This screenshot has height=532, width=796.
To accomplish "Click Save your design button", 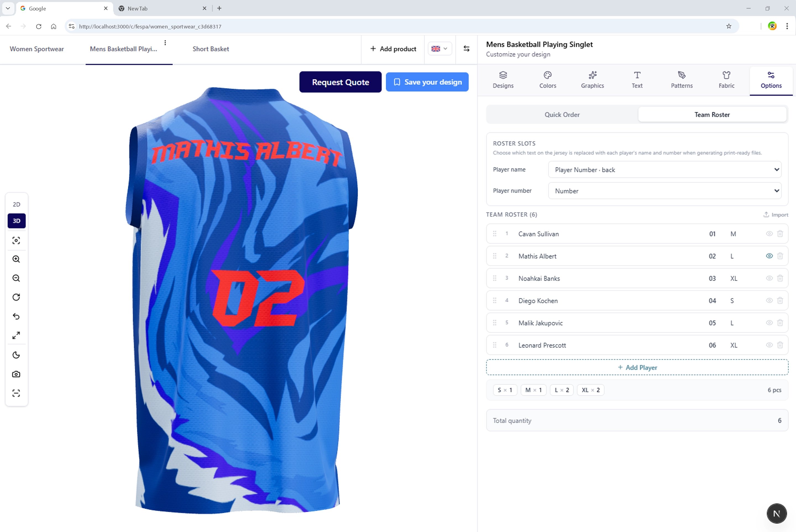I will (427, 82).
